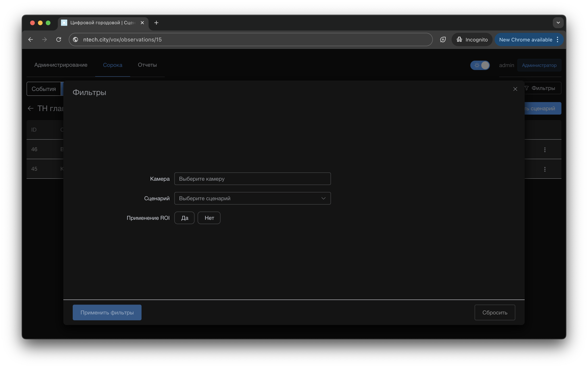Reload the page with refresh icon
The width and height of the screenshot is (588, 368).
[59, 39]
